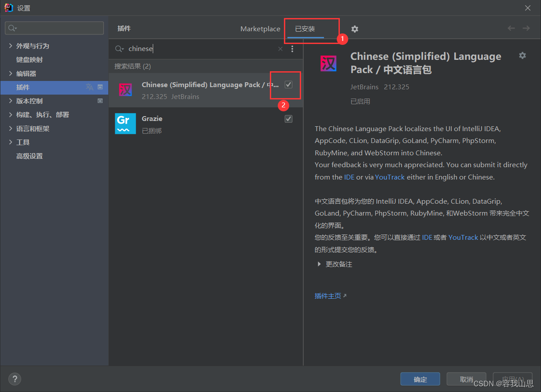Open IDE link in Chinese description
Viewport: 541px width, 392px height.
pos(427,237)
